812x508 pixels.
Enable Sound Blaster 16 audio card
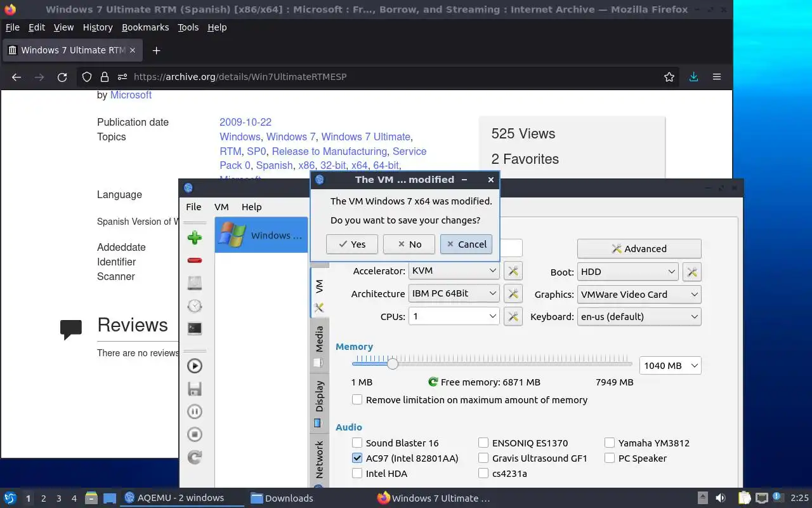[x=357, y=443]
